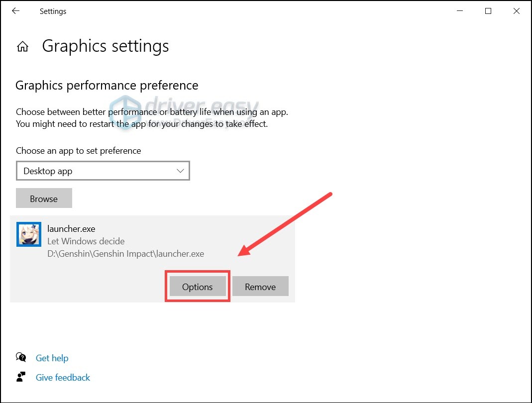The height and width of the screenshot is (403, 532).
Task: Open Options for launcher.exe
Action: click(197, 287)
